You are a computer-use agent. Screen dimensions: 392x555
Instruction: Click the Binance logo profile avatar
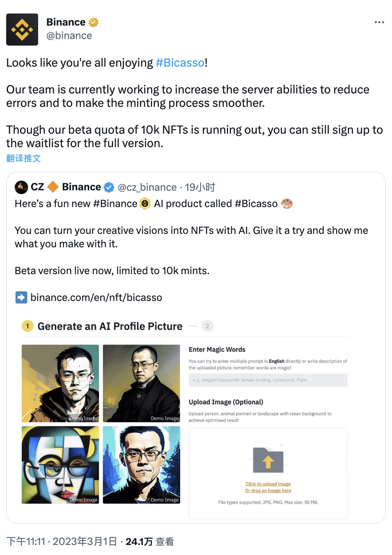22,29
